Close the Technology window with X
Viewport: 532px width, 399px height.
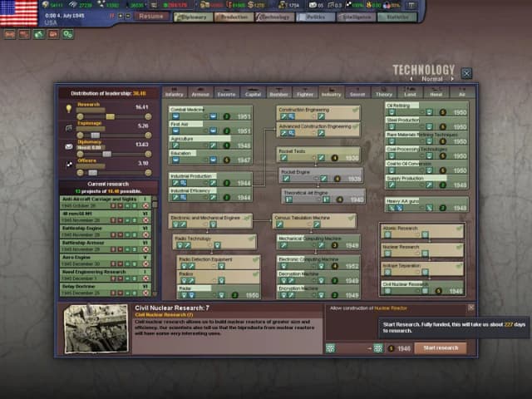(466, 73)
